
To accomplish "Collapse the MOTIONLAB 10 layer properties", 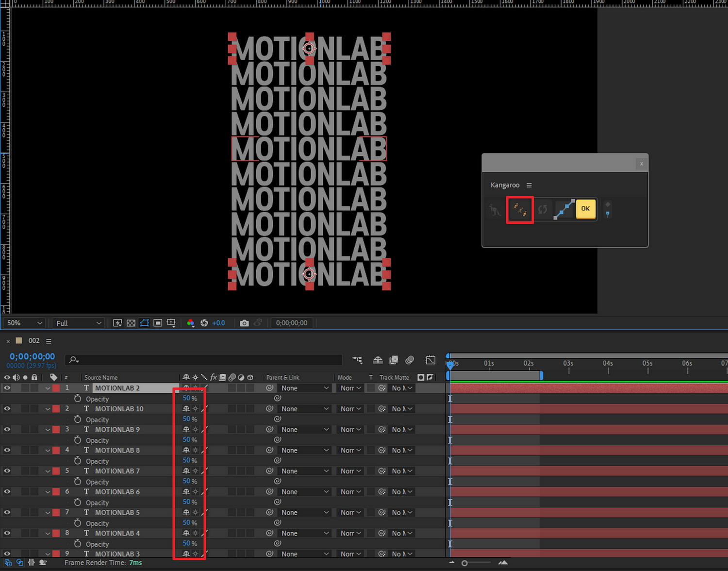I will tap(48, 409).
